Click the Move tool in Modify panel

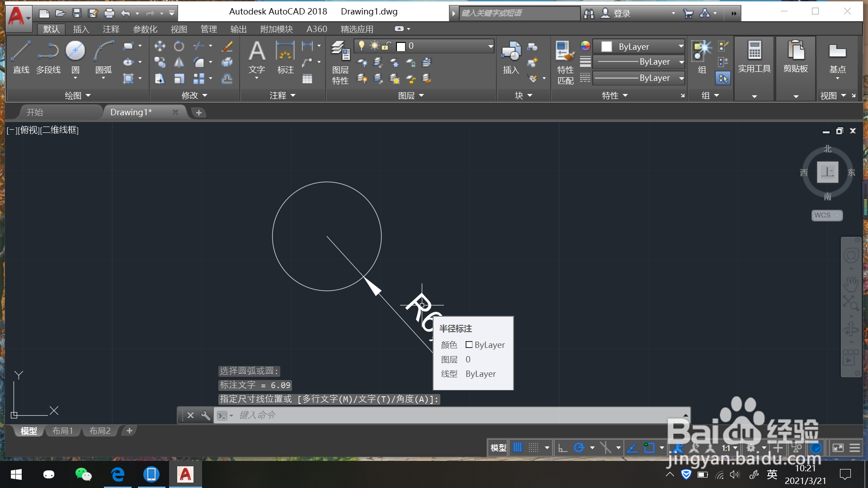coord(160,46)
